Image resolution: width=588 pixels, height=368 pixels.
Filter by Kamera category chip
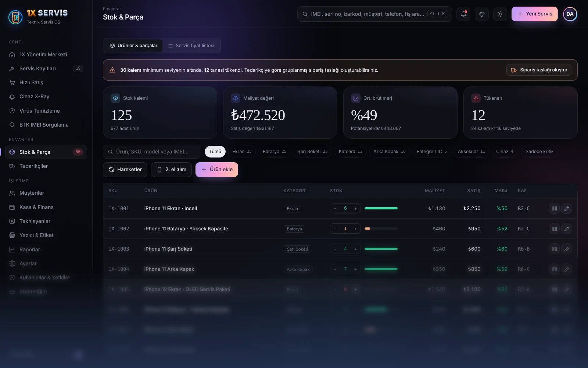click(x=351, y=152)
